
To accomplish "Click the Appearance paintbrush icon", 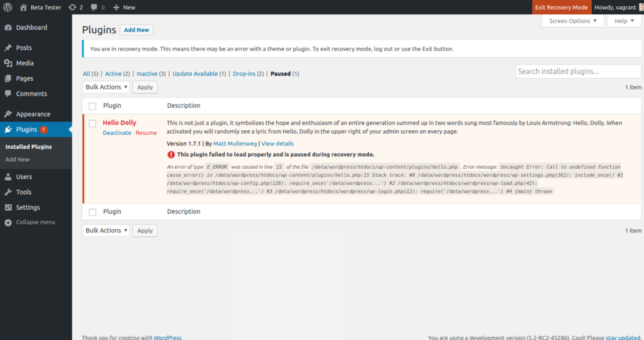I will point(8,114).
